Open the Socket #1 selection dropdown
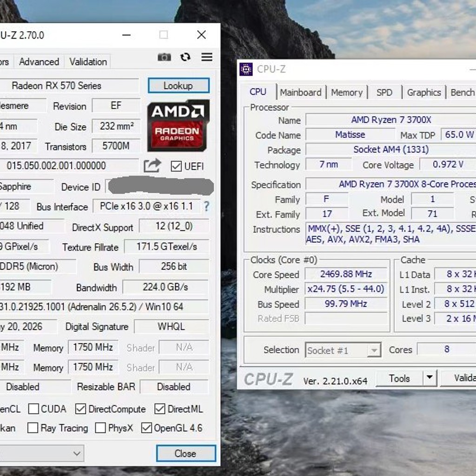The height and width of the screenshot is (476, 476). point(343,350)
